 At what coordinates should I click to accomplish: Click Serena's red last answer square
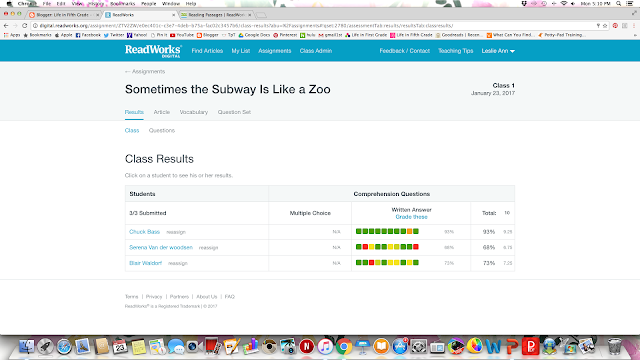pos(416,247)
